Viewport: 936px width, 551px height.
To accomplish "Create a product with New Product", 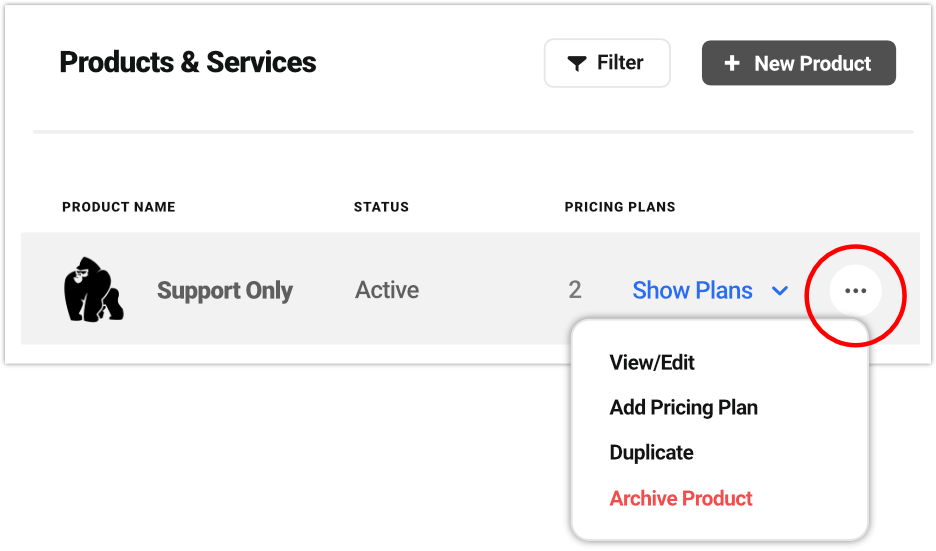I will click(798, 63).
